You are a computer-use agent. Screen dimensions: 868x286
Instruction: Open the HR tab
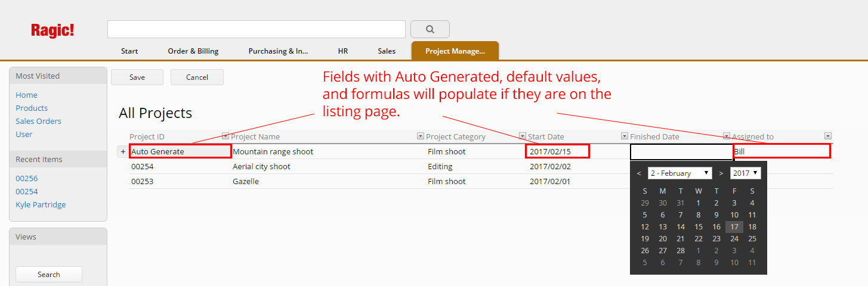[343, 51]
